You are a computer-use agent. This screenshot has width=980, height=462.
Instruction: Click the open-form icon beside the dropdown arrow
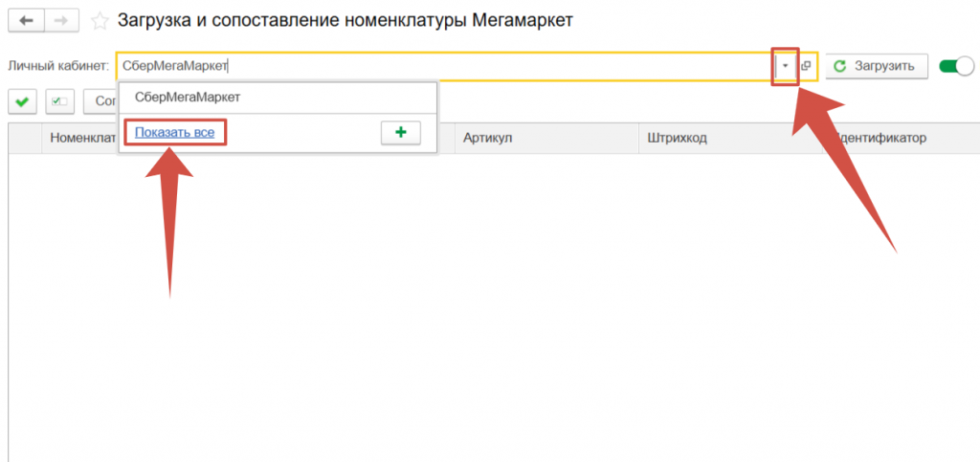pos(806,66)
